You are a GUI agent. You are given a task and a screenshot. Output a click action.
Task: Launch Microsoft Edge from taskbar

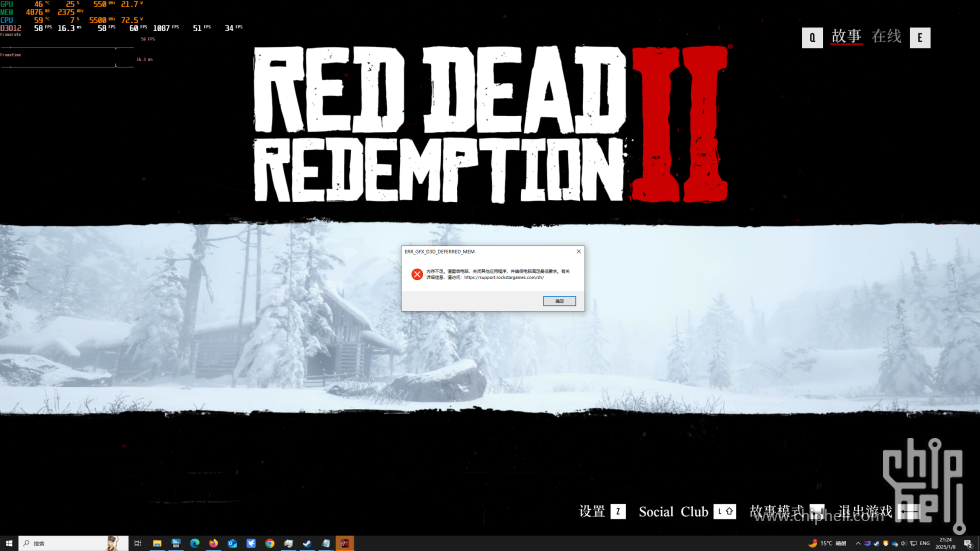coord(195,544)
